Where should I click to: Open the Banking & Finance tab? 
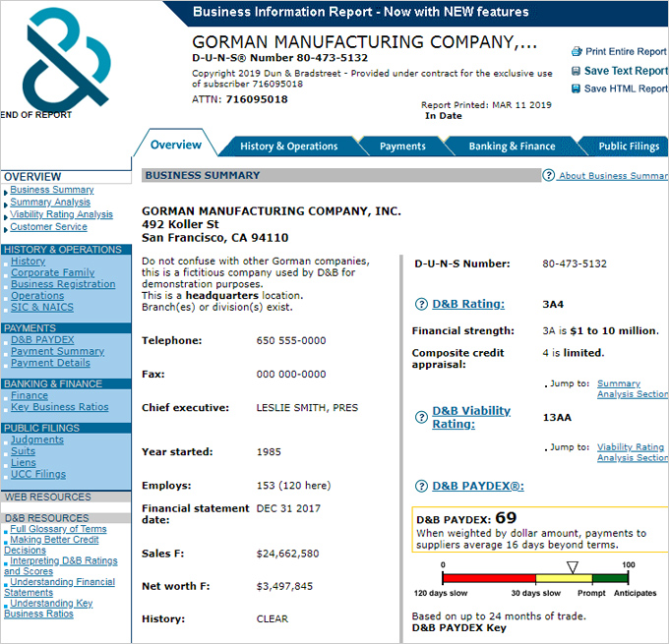tap(512, 146)
